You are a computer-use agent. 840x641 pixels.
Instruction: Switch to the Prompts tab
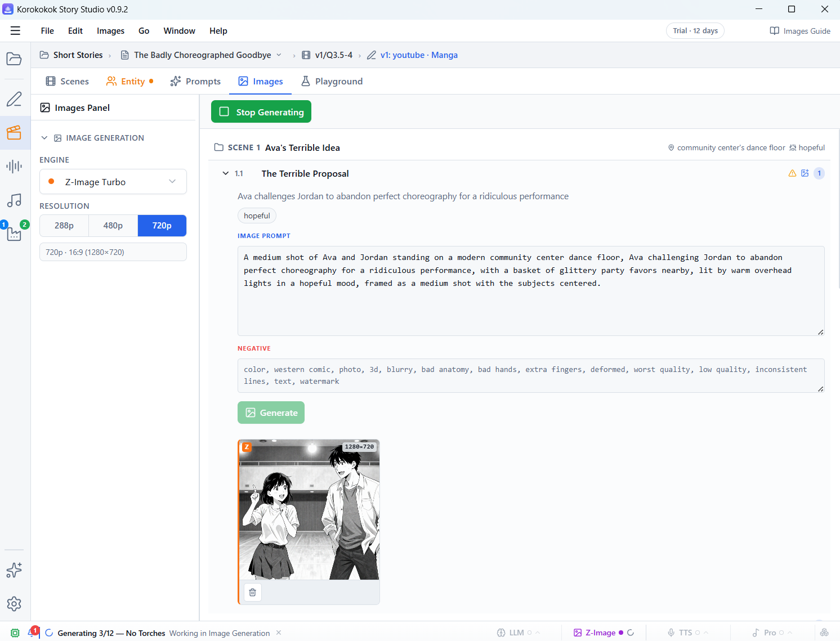click(x=195, y=82)
